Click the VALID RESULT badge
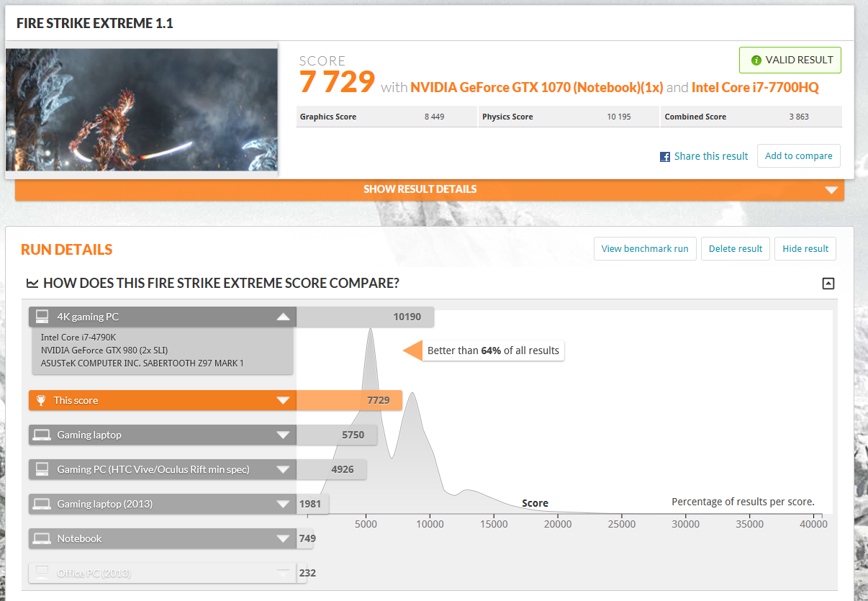This screenshot has width=868, height=601. [x=790, y=60]
